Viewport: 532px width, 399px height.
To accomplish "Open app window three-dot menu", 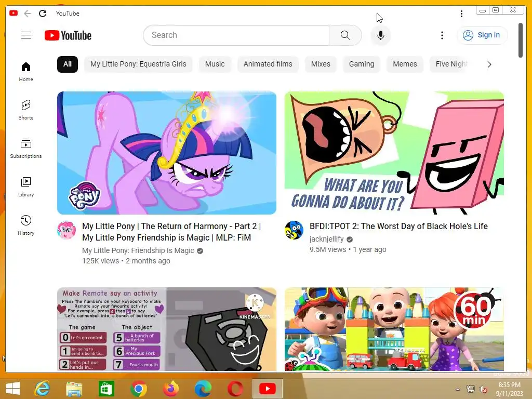I will (x=461, y=14).
